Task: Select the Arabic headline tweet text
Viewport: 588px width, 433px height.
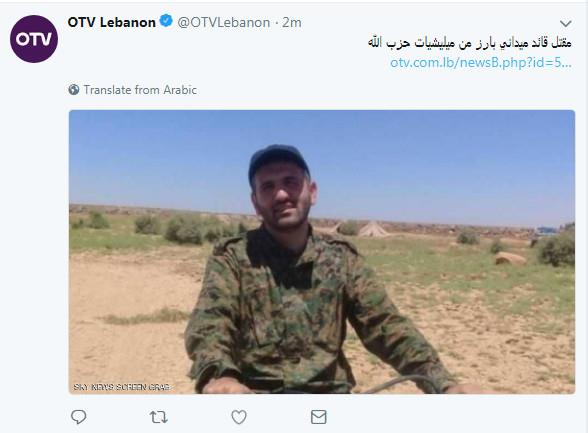Action: coord(470,43)
